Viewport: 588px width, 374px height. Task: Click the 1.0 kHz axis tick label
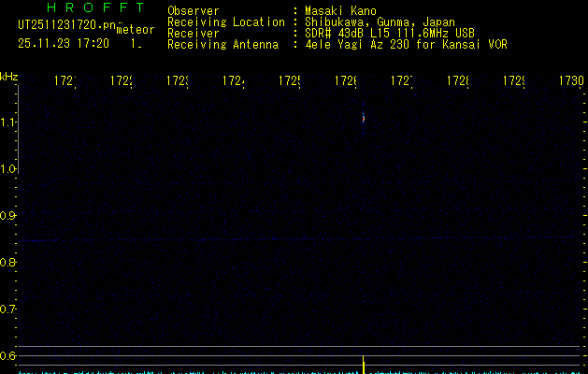pyautogui.click(x=7, y=169)
